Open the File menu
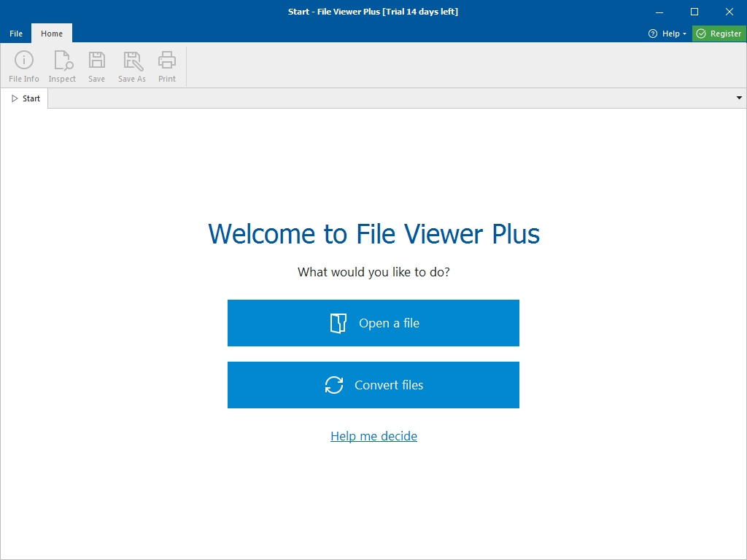 tap(16, 34)
